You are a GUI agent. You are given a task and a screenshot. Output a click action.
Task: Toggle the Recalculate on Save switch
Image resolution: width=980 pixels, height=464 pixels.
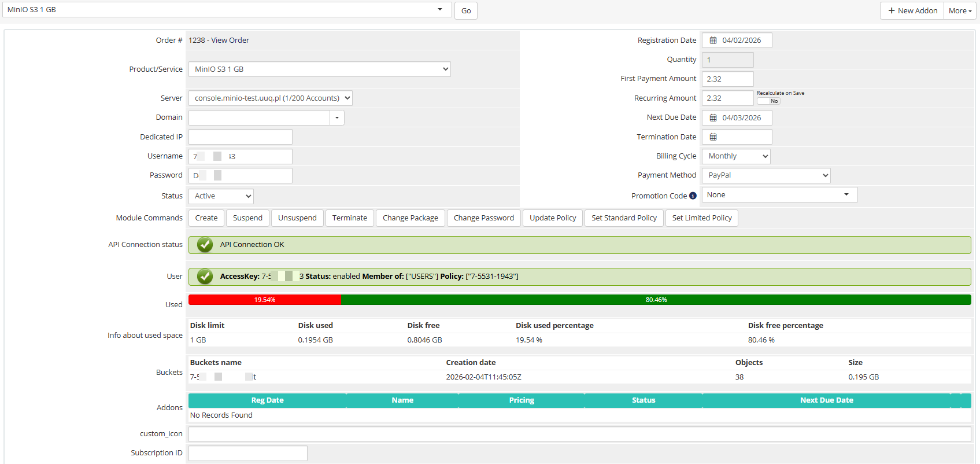[768, 101]
